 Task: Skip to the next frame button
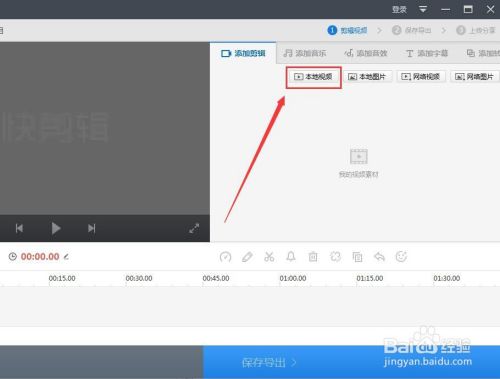pyautogui.click(x=92, y=228)
